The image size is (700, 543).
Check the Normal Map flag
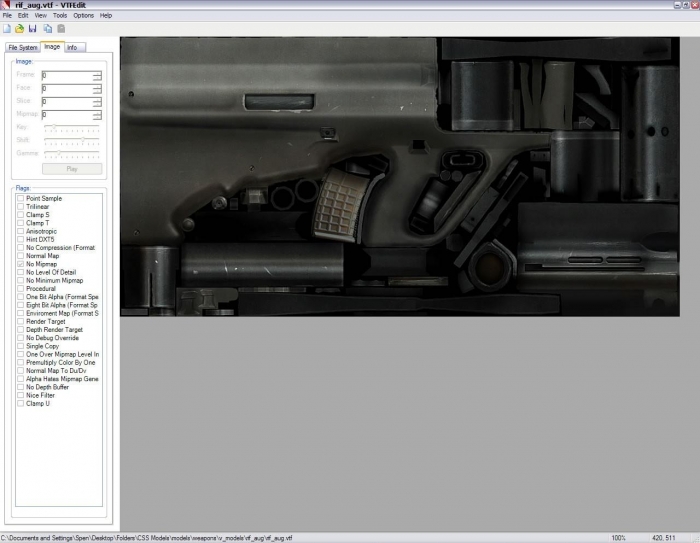point(21,256)
